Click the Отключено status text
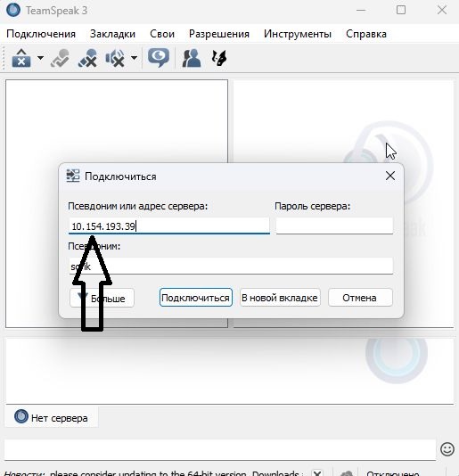 click(393, 473)
